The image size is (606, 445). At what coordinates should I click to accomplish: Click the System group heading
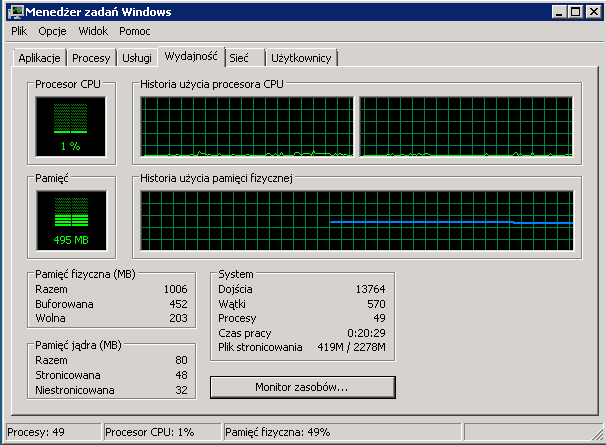236,274
